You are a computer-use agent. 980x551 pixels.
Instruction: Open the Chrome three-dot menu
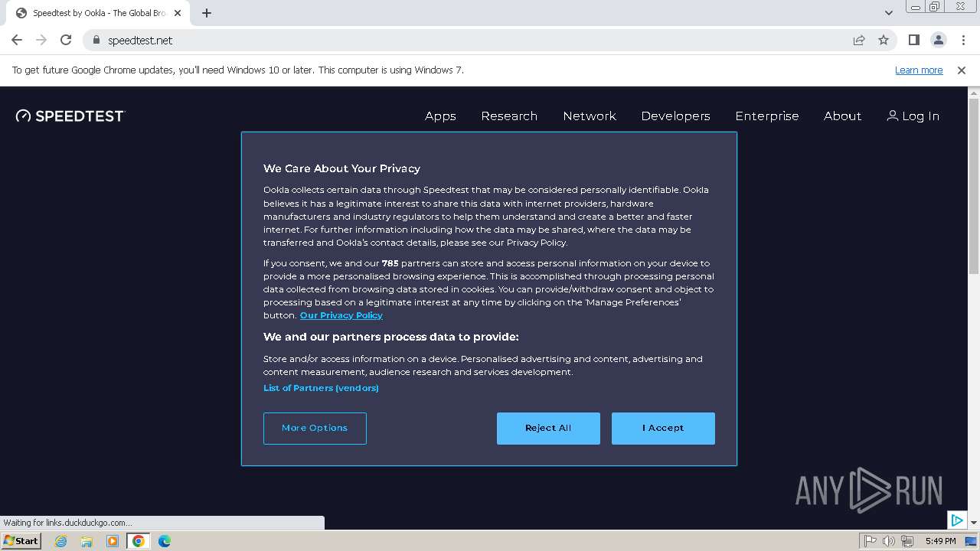pyautogui.click(x=962, y=40)
